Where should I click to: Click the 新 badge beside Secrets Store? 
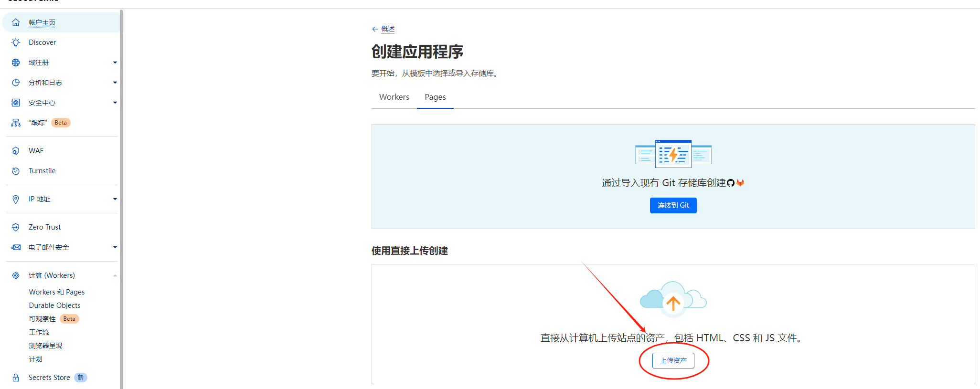[81, 378]
